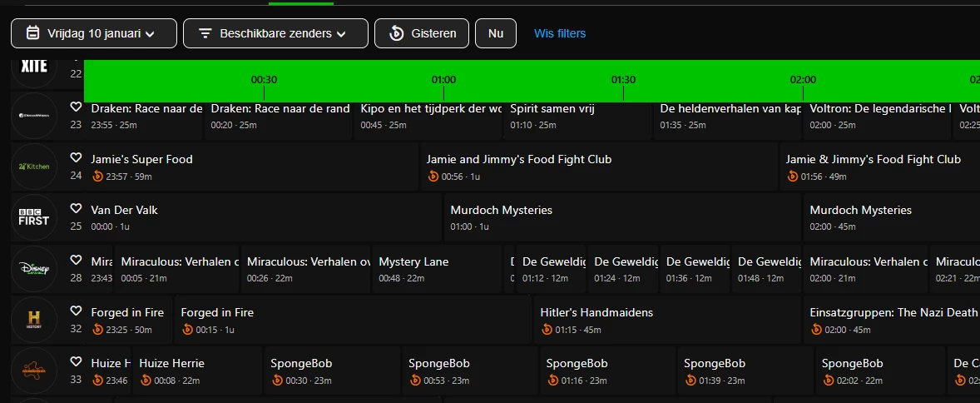The width and height of the screenshot is (980, 403).
Task: Toggle favorite heart for Disney Channel 28
Action: tap(77, 260)
